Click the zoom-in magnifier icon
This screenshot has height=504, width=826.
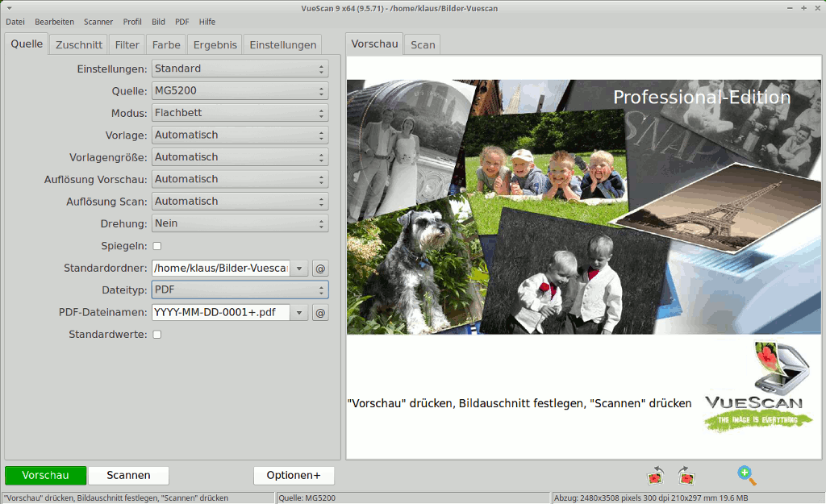click(x=746, y=475)
